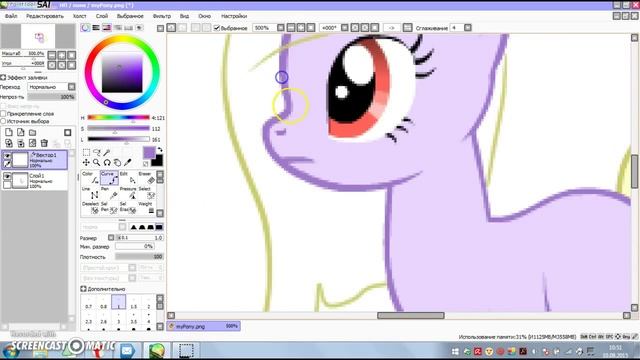This screenshot has height=360, width=640.
Task: Enable Прикрепление слоя checkbox
Action: click(3, 113)
